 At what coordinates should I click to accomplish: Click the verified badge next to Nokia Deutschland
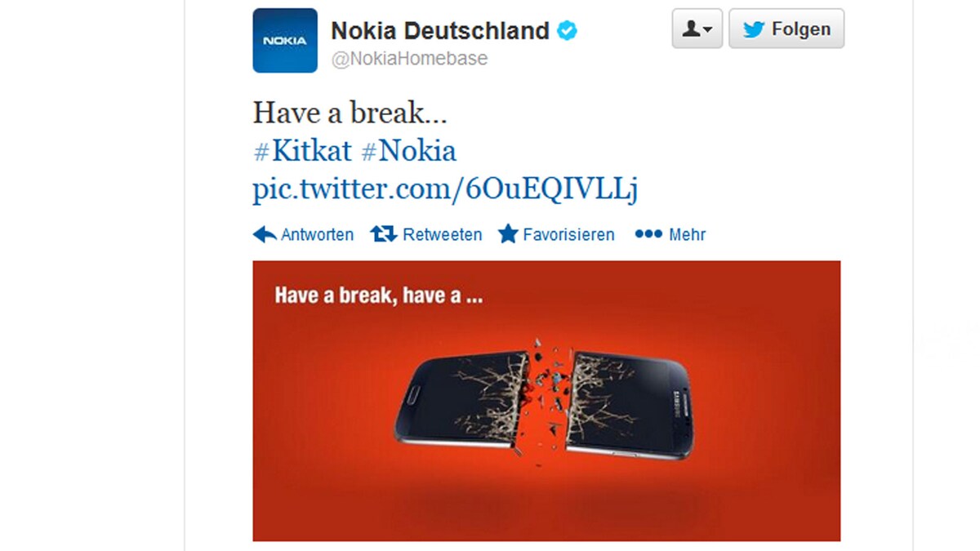coord(567,31)
